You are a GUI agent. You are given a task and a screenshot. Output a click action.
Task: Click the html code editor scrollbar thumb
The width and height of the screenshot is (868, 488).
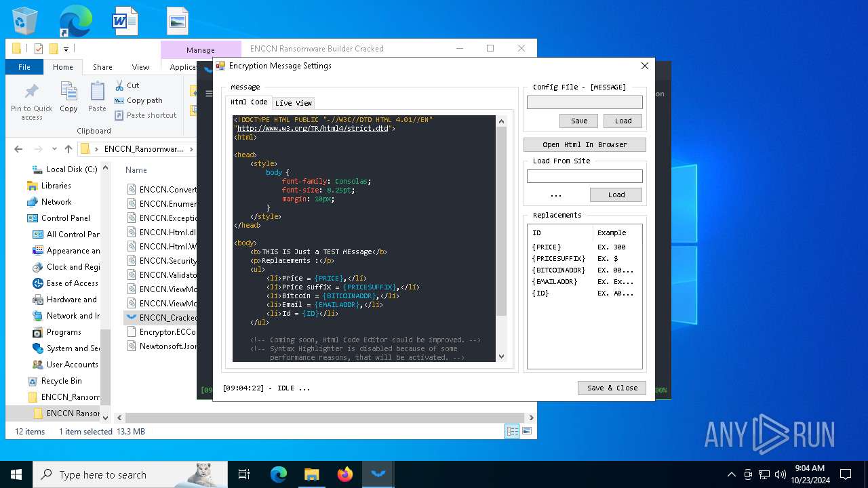point(501,222)
